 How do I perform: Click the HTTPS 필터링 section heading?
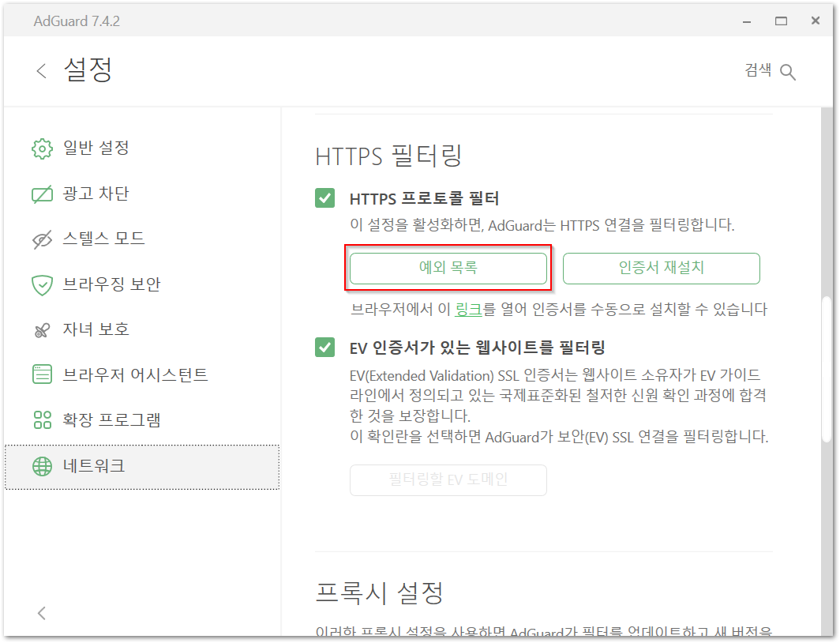click(388, 156)
